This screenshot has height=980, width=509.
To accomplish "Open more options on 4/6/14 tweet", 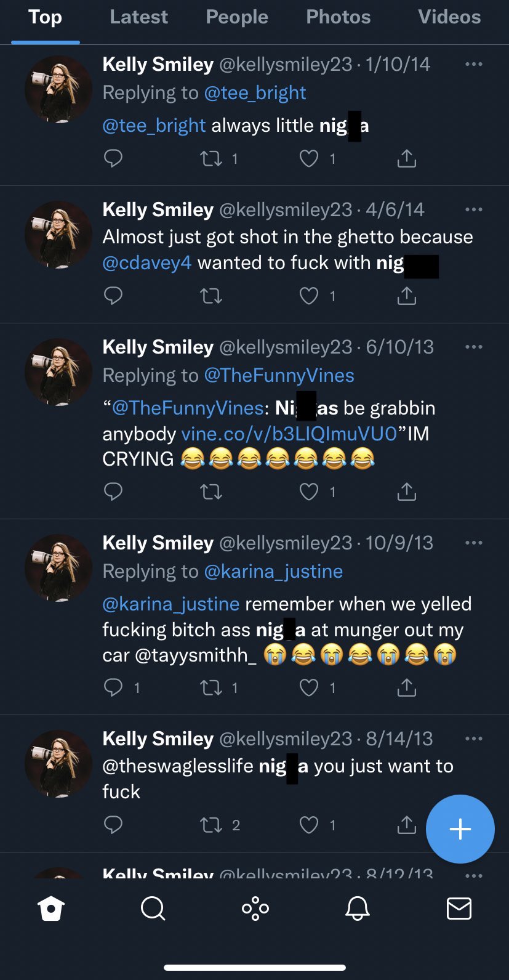I will click(x=473, y=209).
